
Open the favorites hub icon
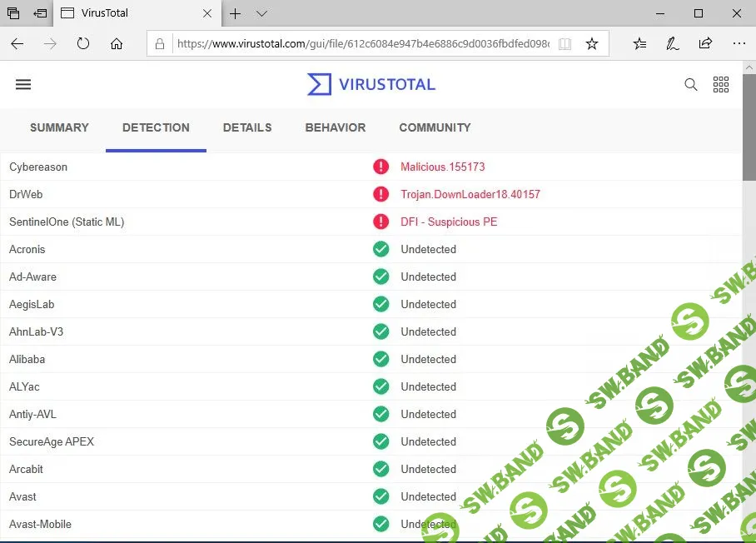(639, 44)
